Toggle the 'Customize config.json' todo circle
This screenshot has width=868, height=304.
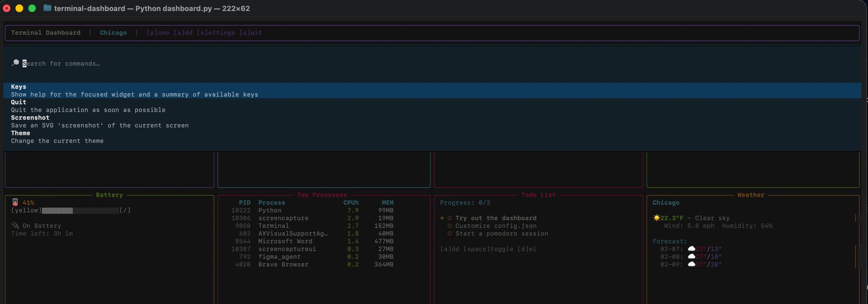point(449,226)
